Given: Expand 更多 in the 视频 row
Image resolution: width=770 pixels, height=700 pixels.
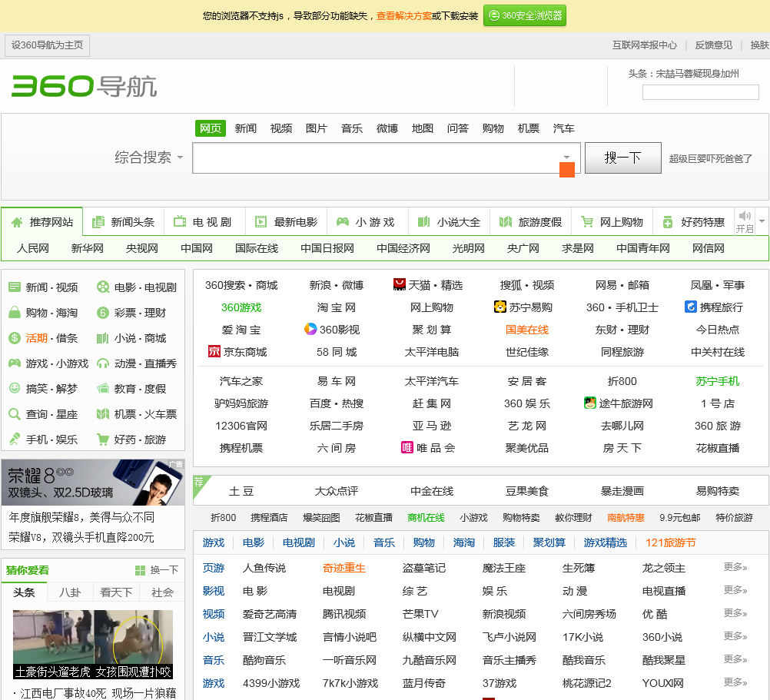Looking at the screenshot, I should tap(735, 614).
